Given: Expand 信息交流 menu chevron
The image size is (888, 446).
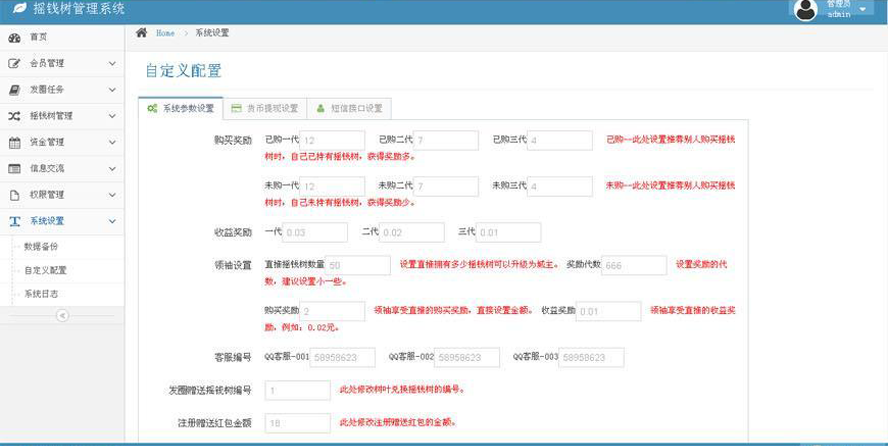Looking at the screenshot, I should click(x=112, y=169).
